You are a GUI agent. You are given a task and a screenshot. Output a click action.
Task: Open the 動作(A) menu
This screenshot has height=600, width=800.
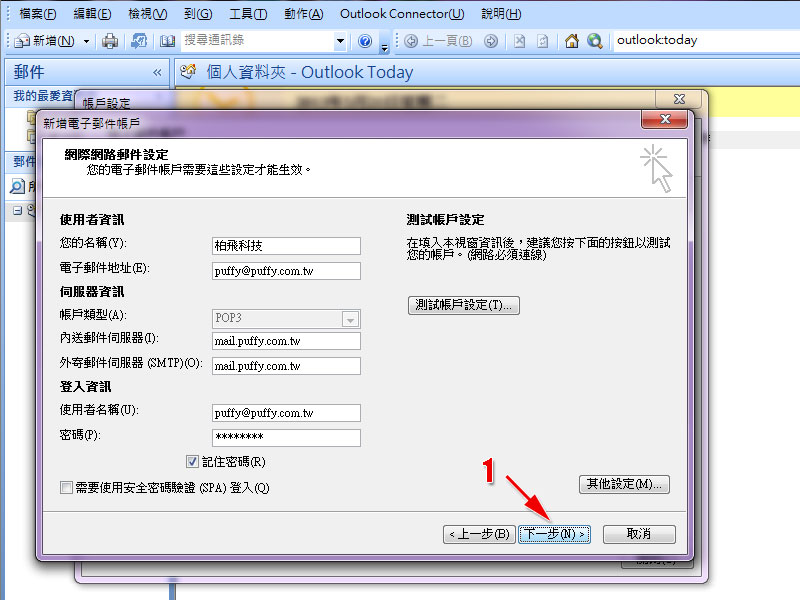304,14
